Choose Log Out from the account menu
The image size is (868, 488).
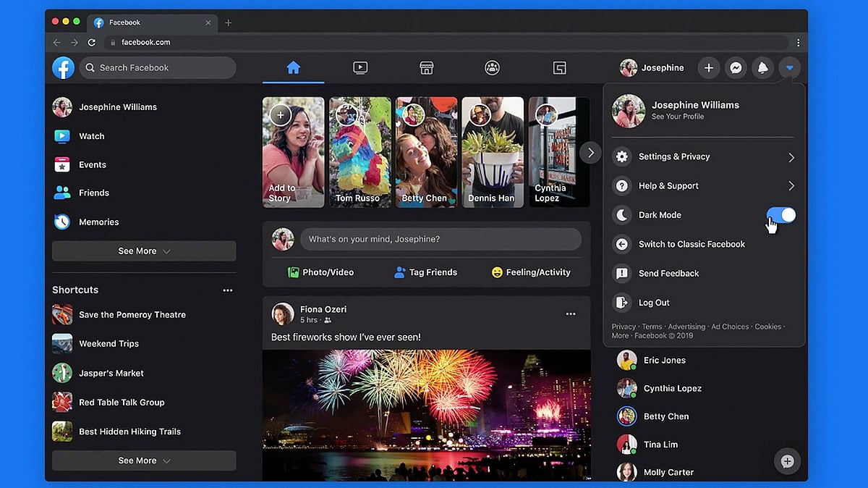(654, 303)
